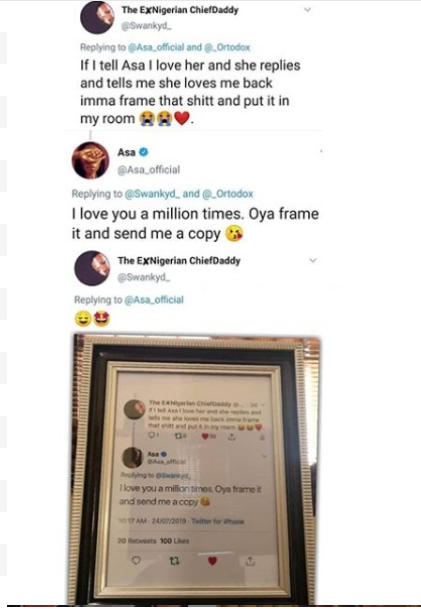Open @Asa_official link in third tweet
The height and width of the screenshot is (609, 421).
(x=154, y=300)
